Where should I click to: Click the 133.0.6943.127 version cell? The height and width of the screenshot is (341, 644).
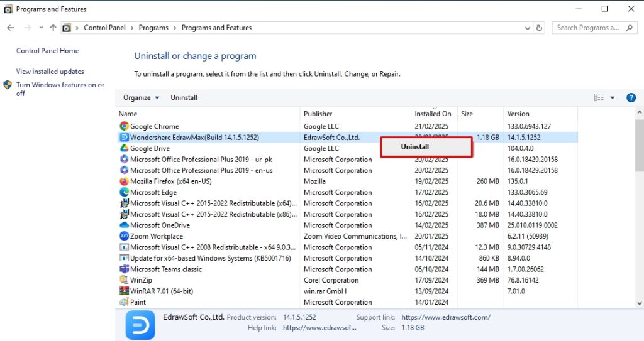coord(529,126)
